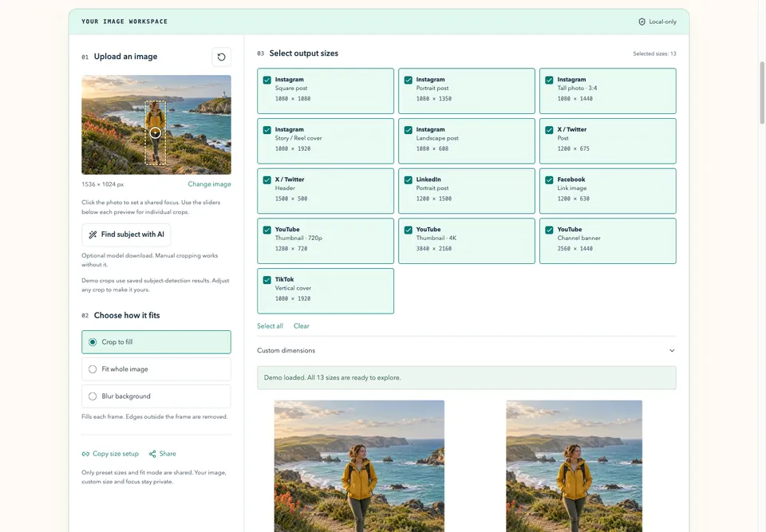Click the Share icon
The image size is (766, 532).
click(152, 454)
